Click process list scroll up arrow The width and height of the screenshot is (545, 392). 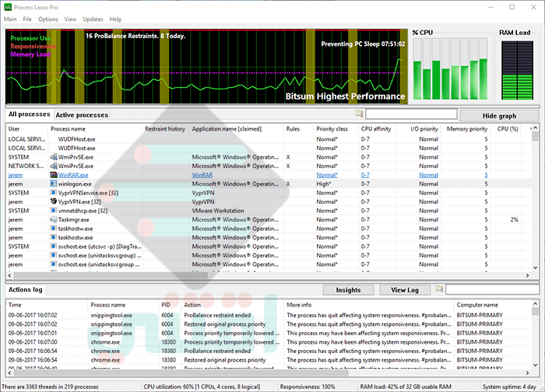535,128
